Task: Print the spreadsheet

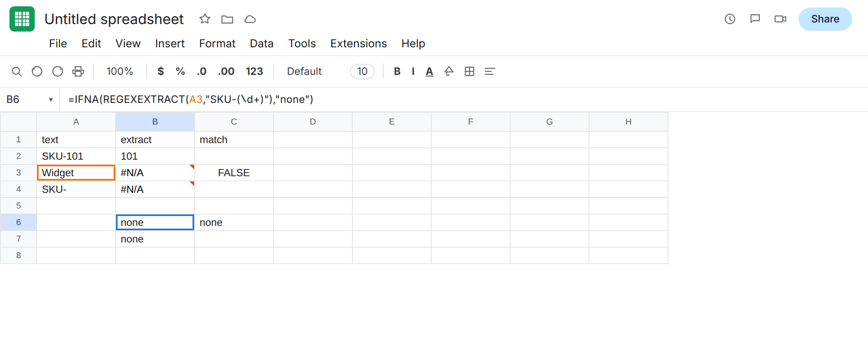Action: click(78, 71)
